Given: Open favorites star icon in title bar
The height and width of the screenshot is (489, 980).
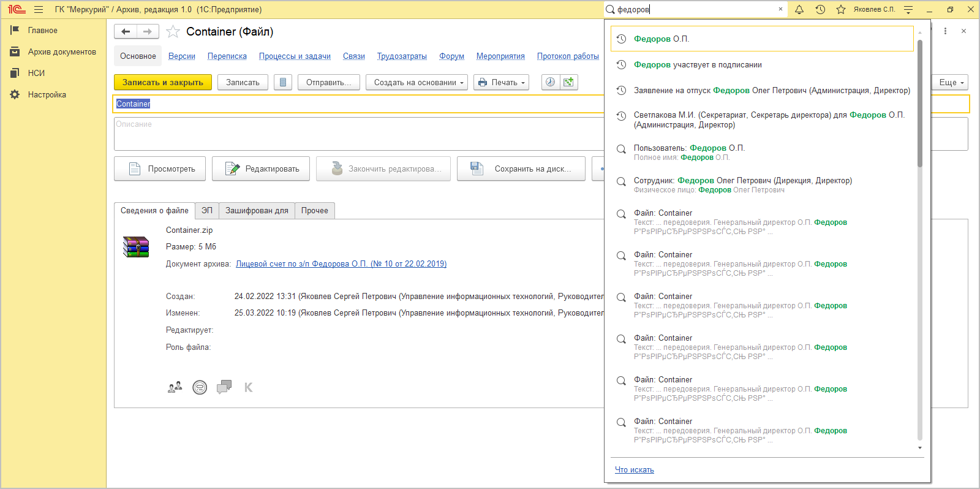Looking at the screenshot, I should coord(841,9).
